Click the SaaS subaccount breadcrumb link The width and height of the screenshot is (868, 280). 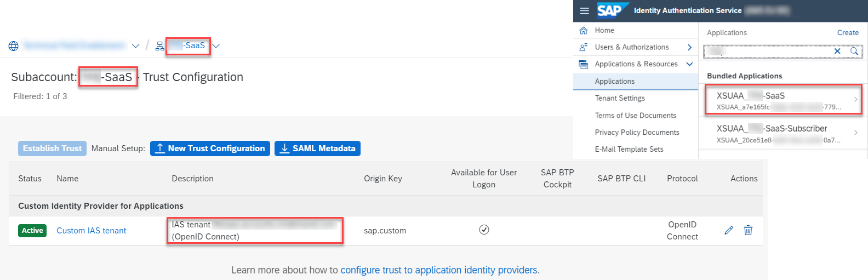[x=186, y=45]
